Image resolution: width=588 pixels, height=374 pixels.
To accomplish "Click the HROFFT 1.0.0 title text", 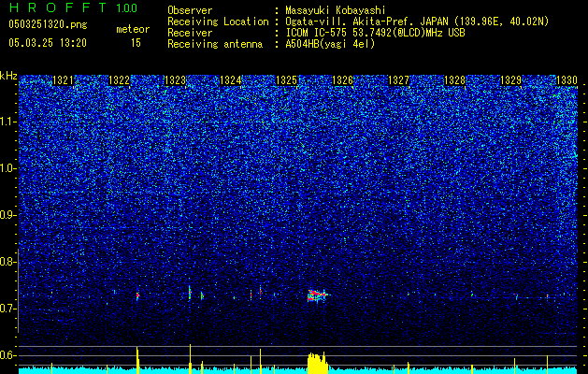I will [x=73, y=7].
